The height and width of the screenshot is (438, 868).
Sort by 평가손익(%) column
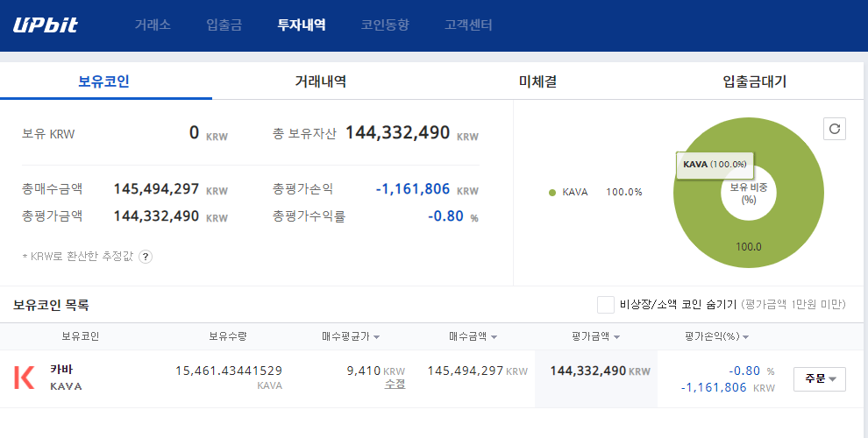click(716, 336)
